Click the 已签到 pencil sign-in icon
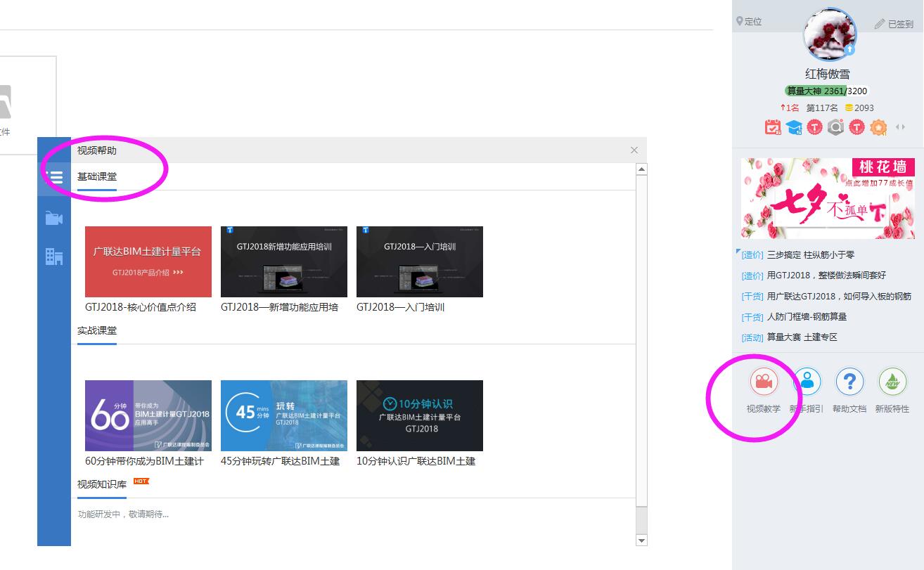924x570 pixels. pyautogui.click(x=879, y=24)
